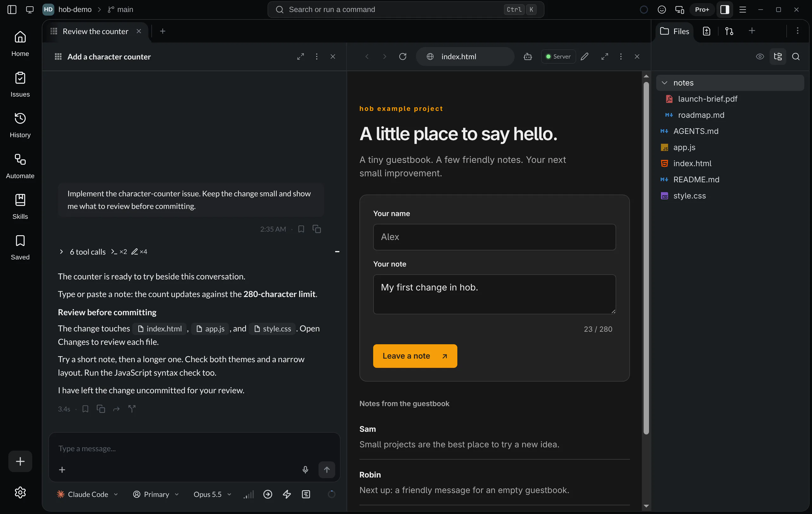Click the index.html address bar

[465, 57]
